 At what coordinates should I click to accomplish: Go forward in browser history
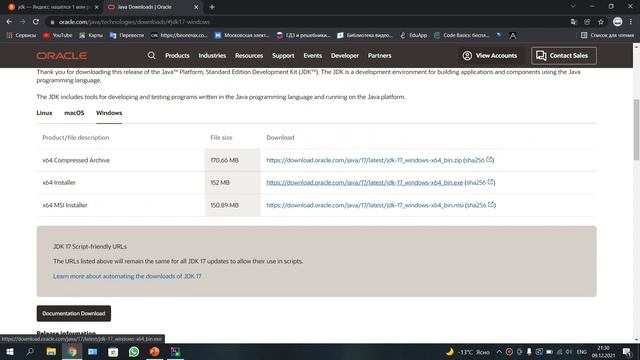coord(22,22)
